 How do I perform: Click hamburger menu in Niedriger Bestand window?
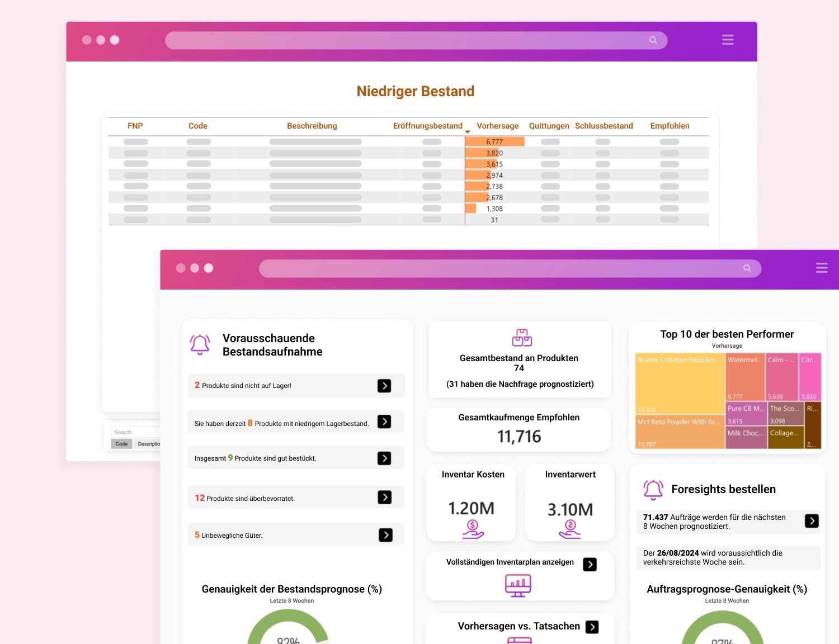tap(727, 40)
